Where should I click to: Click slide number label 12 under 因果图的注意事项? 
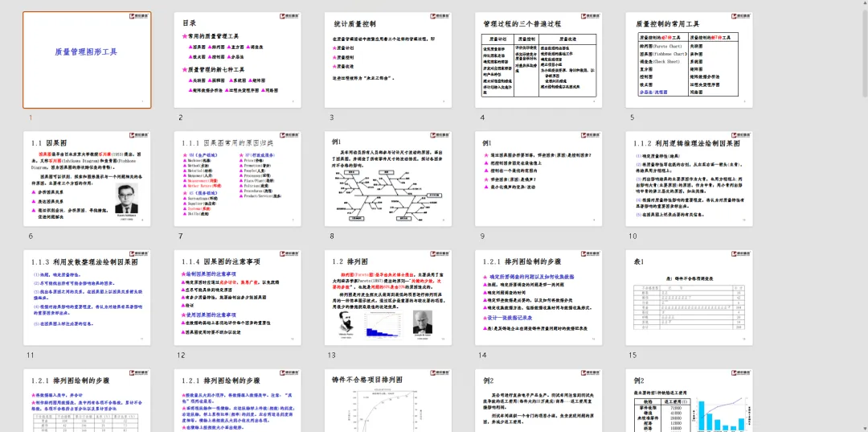(181, 355)
